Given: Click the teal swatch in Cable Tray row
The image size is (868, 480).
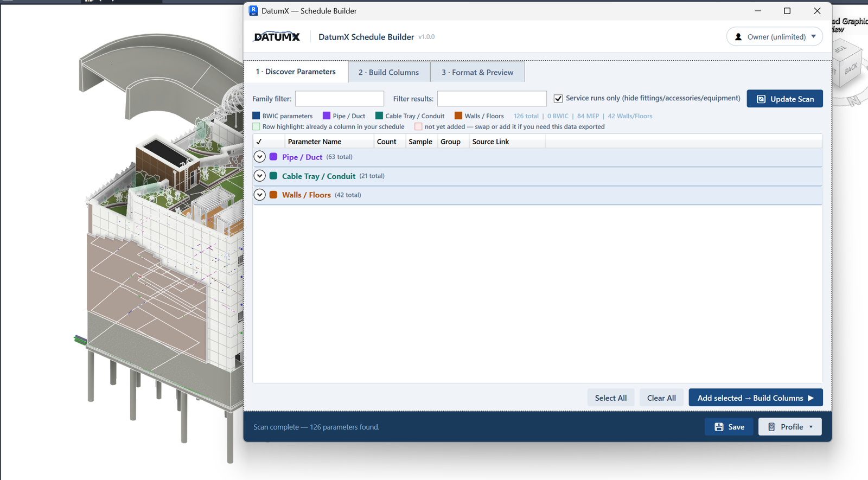Looking at the screenshot, I should (x=273, y=176).
